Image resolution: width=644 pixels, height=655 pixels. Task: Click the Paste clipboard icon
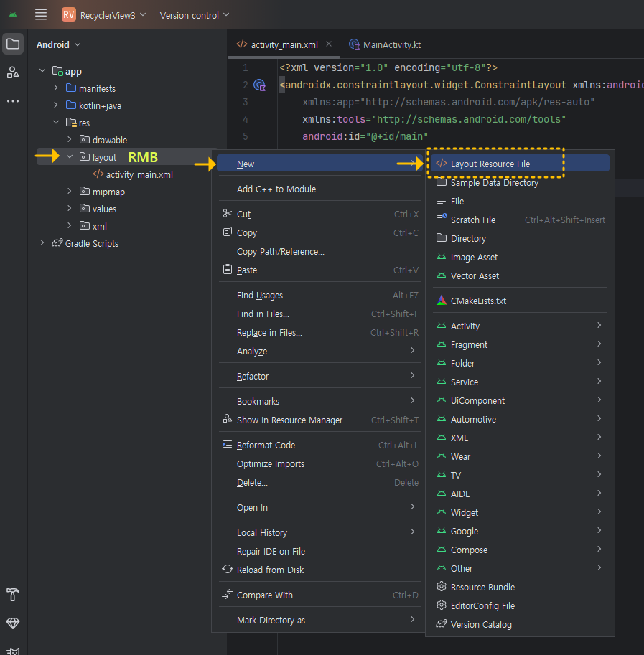[x=228, y=270]
